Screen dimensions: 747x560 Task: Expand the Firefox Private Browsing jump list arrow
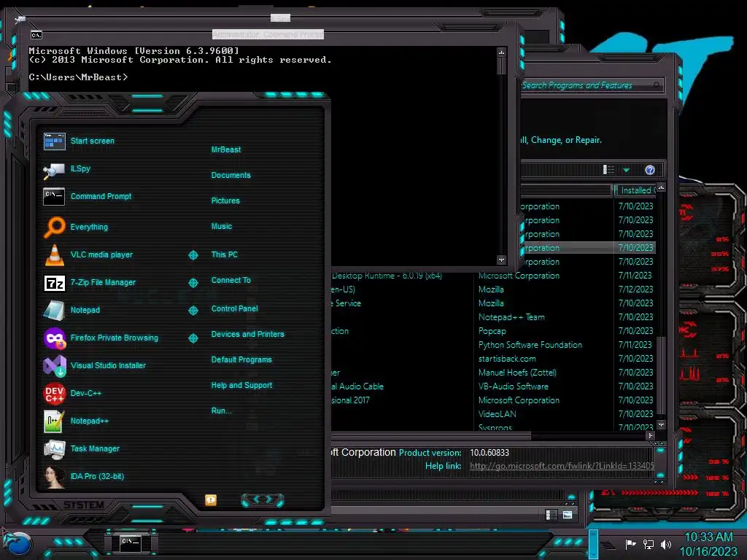pos(193,338)
